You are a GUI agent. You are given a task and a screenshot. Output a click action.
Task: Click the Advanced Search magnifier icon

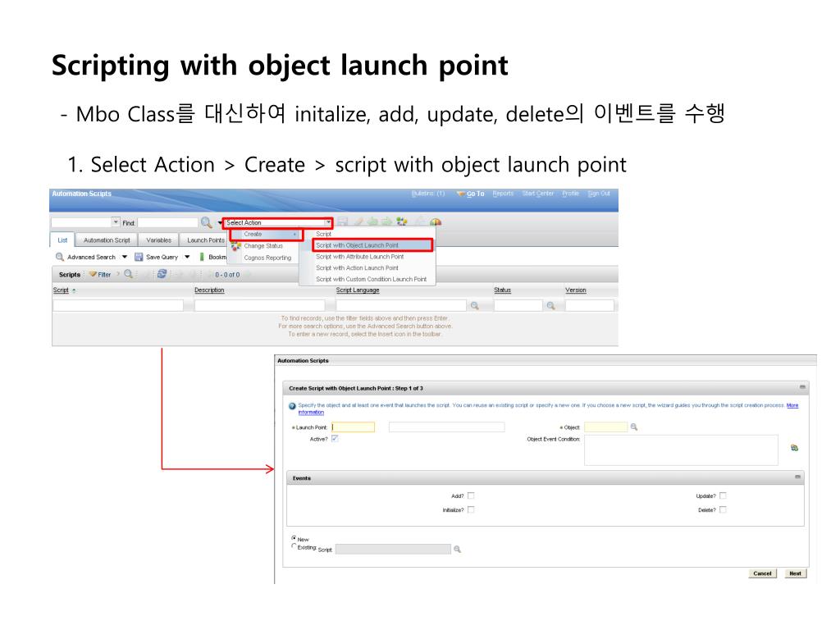(60, 257)
